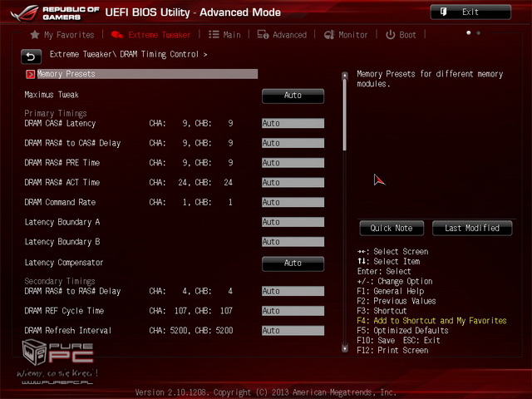532x399 pixels.
Task: Click the back arrow icon button
Action: tap(31, 57)
